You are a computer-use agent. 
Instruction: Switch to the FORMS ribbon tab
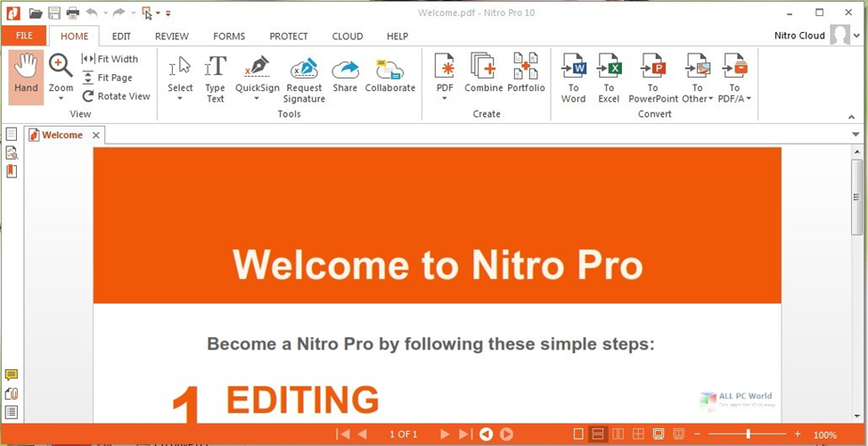pos(229,36)
